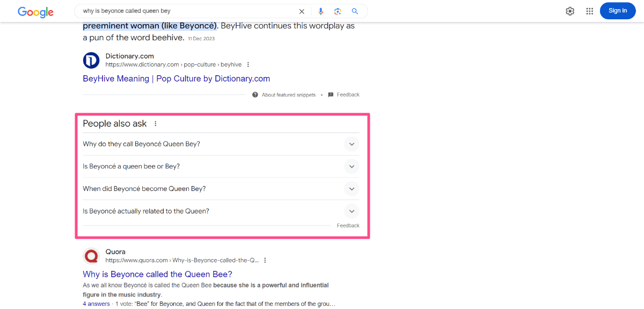644x309 pixels.
Task: Select the People also ask heading
Action: click(115, 123)
